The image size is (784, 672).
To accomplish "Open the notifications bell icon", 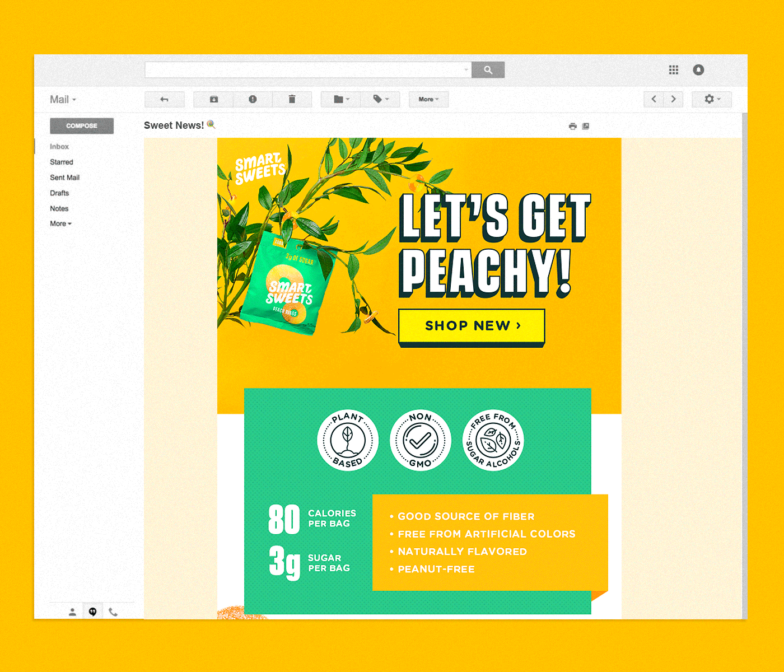I will coord(698,70).
